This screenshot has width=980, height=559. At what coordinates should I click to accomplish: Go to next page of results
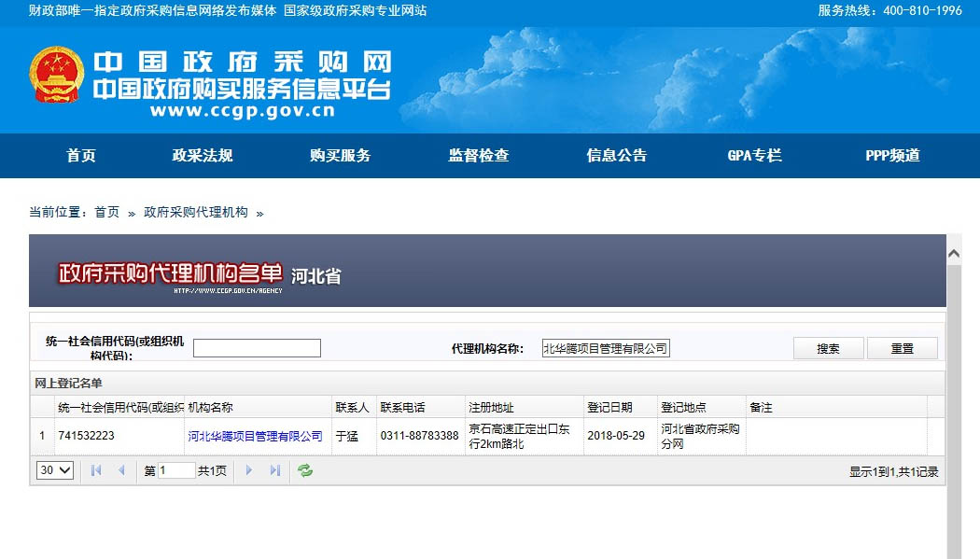[249, 470]
